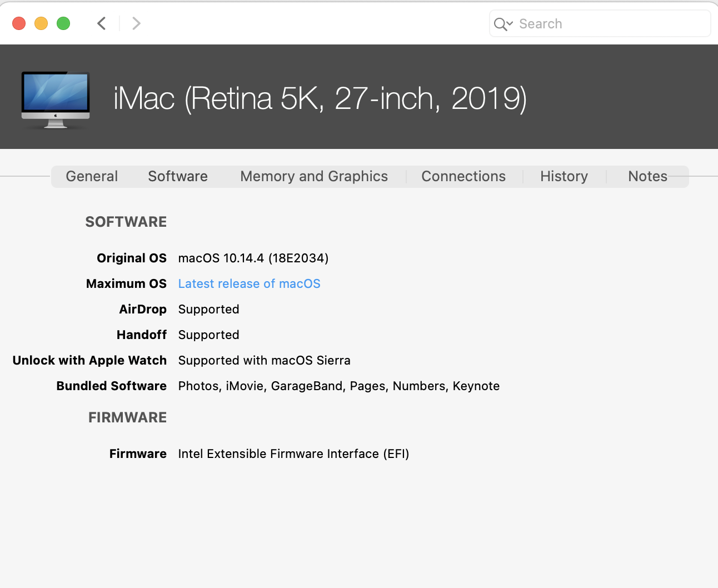Click the iMac device image

pyautogui.click(x=56, y=100)
